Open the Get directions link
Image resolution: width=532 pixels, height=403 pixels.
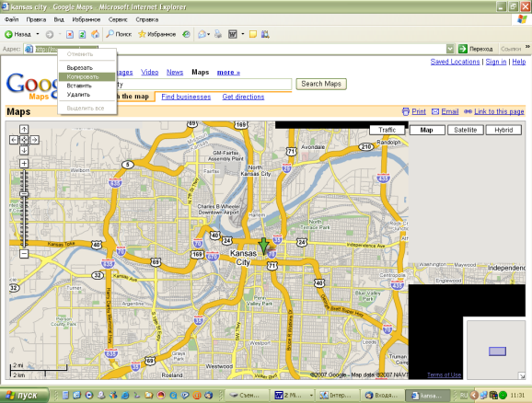(x=243, y=97)
